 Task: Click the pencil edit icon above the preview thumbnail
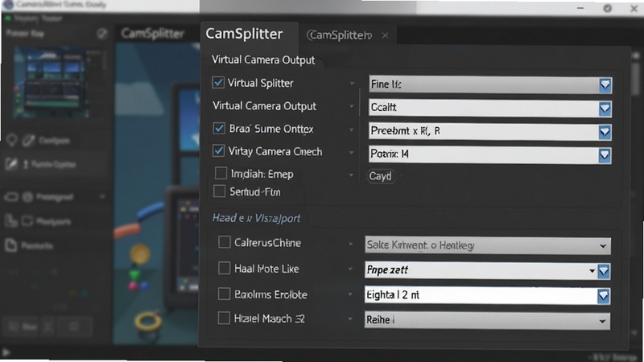[102, 34]
